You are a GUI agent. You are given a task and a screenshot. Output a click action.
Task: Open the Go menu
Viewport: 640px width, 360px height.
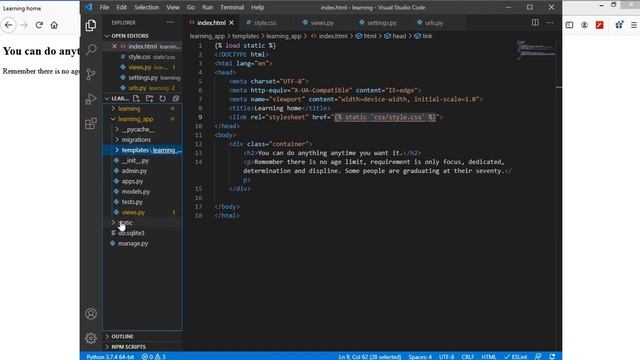tap(191, 7)
